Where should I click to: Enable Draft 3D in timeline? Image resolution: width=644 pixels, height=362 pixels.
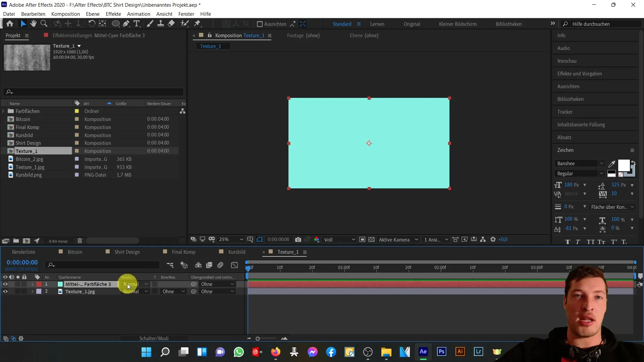point(184,265)
